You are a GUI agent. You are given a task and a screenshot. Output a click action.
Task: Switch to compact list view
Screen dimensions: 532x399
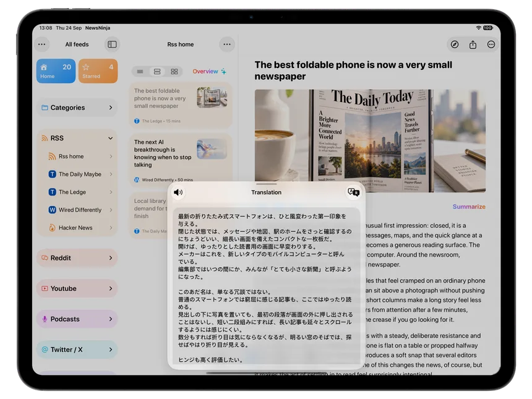tap(140, 71)
